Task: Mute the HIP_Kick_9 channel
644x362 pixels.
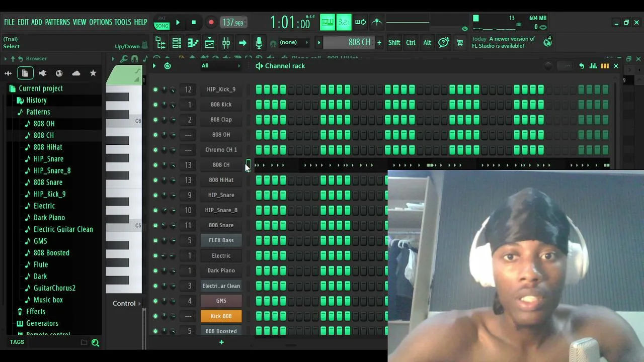Action: [155, 89]
